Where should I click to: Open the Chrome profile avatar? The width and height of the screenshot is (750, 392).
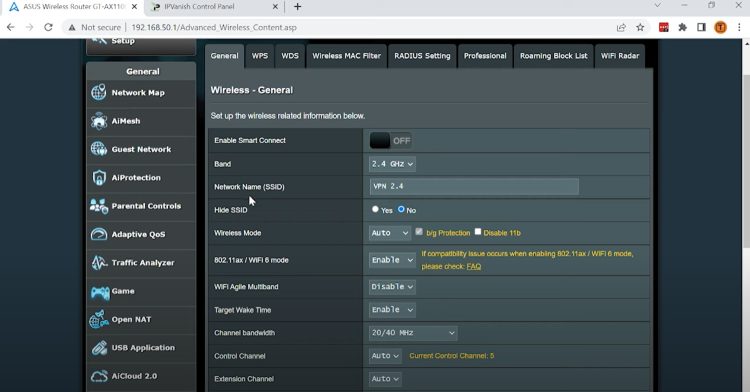[x=720, y=27]
